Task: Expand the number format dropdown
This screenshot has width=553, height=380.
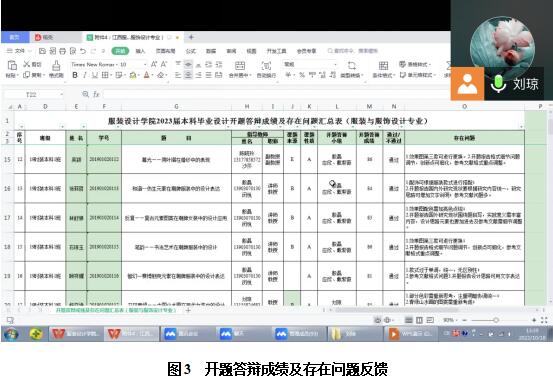Action: (x=335, y=64)
